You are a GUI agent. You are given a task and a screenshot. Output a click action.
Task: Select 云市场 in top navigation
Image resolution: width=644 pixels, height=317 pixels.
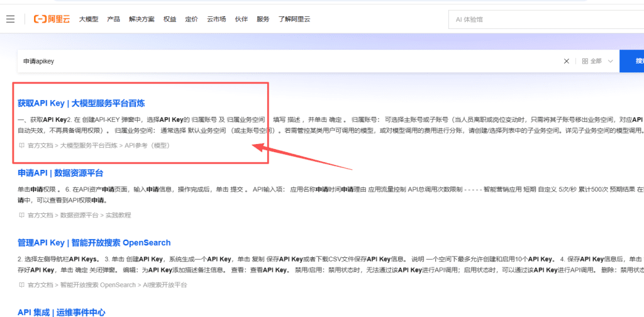[216, 19]
